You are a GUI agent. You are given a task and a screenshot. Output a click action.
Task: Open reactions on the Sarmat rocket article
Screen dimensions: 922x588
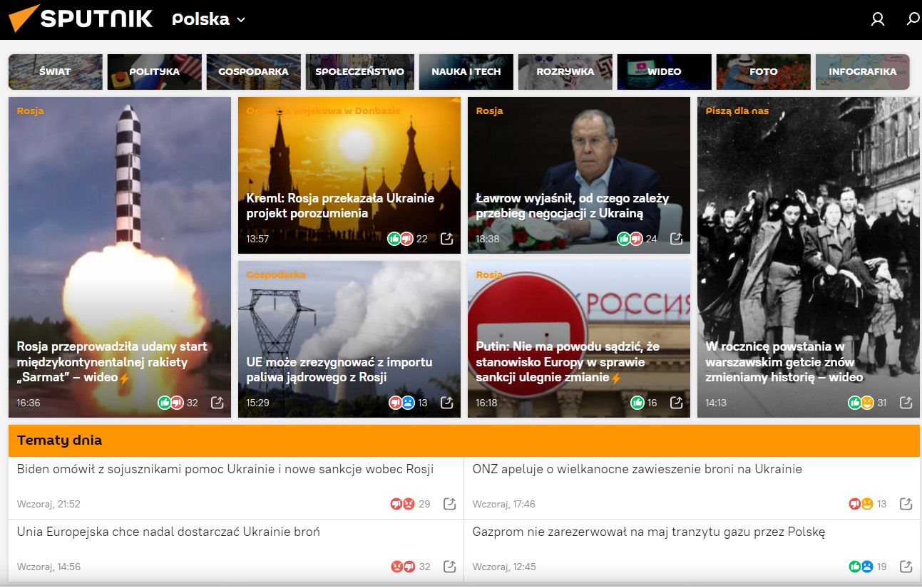pyautogui.click(x=178, y=403)
